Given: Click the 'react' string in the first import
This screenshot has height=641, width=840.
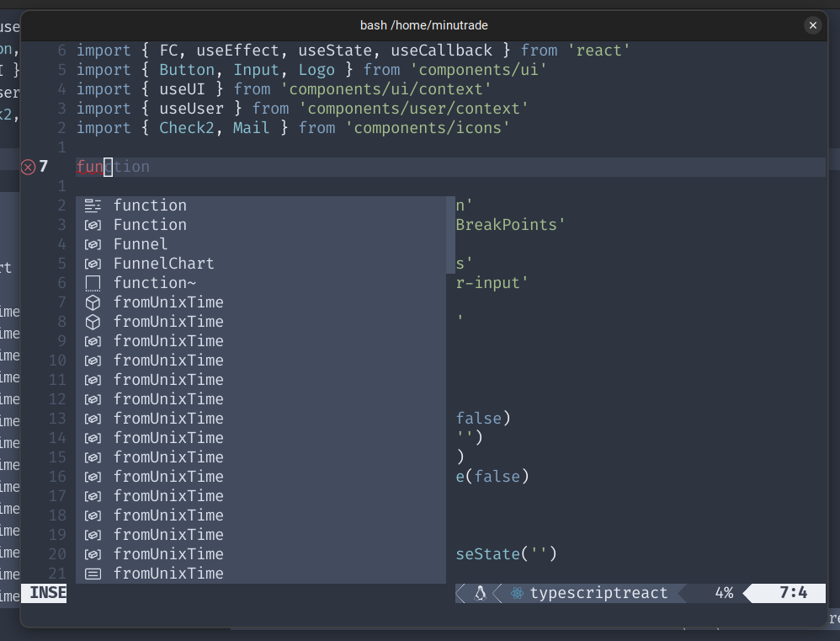Looking at the screenshot, I should pos(598,51).
